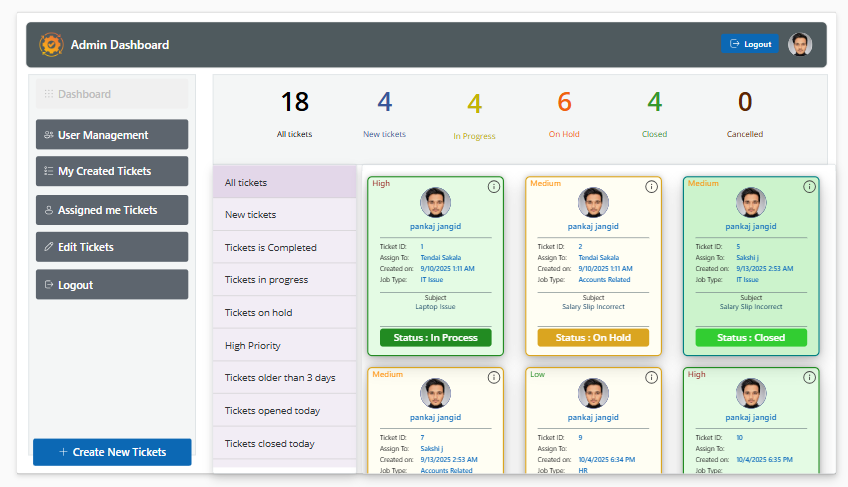Click the person icon beside Assigned me Tickets

[x=49, y=210]
